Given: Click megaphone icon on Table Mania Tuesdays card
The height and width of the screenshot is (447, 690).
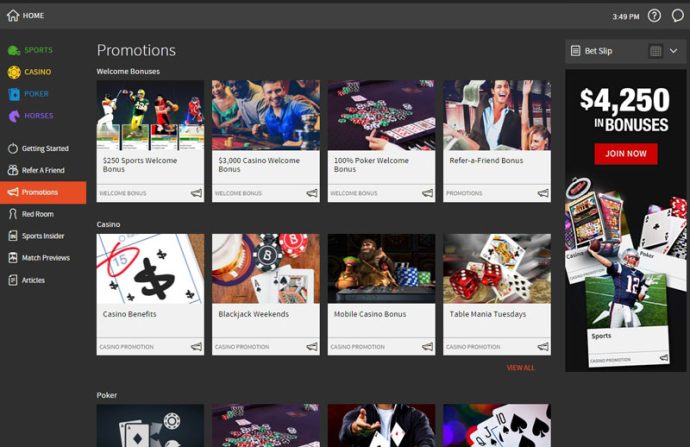Looking at the screenshot, I should click(543, 347).
